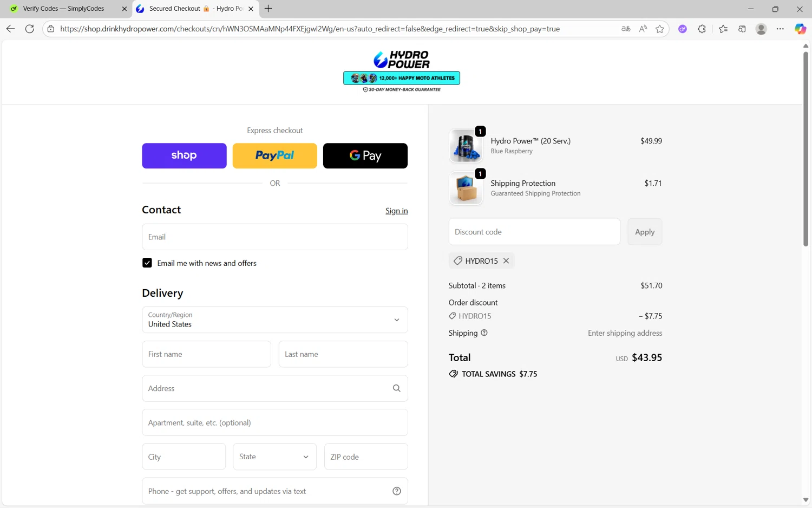Click the Apply discount button

[x=645, y=232]
